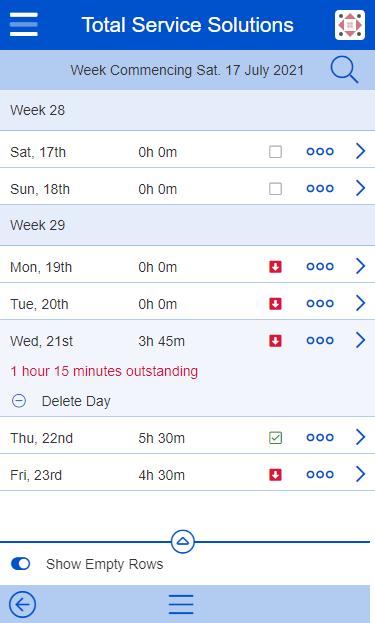Open three-dots options for Thu, 22nd
375x623 pixels.
coord(320,437)
